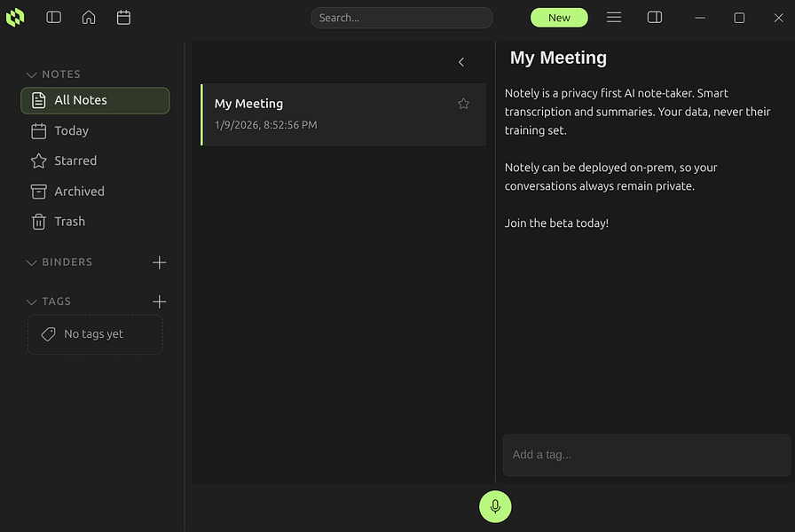Screen dimensions: 795x532
Task: Toggle the left sidebar panel icon
Action: click(x=54, y=18)
